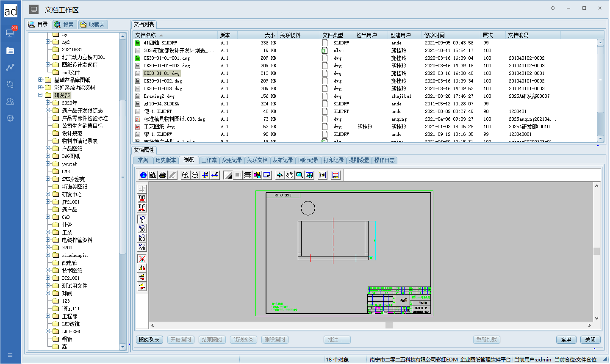Zoom in with the plus magnifier icon
The height and width of the screenshot is (364, 610).
(x=185, y=175)
